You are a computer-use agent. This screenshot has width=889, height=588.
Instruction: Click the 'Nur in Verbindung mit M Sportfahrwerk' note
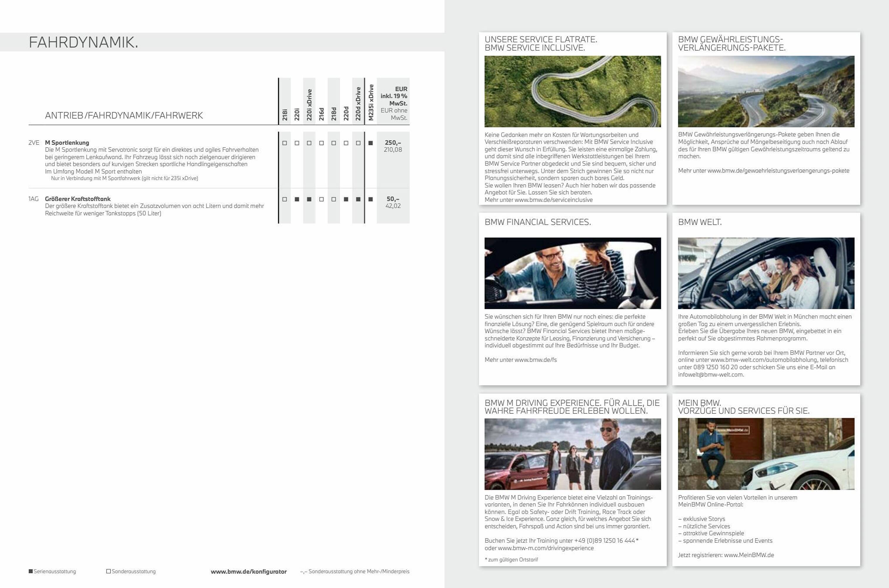tap(124, 178)
